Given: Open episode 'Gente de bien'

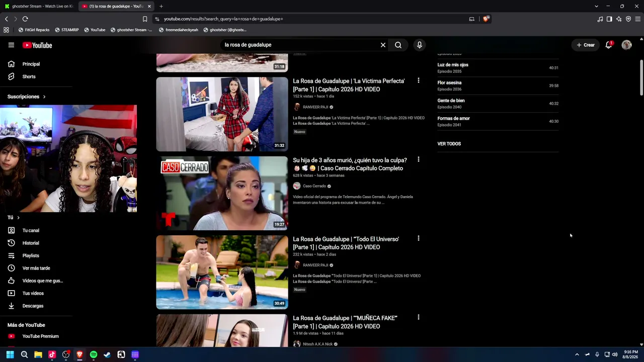Looking at the screenshot, I should pos(451,101).
